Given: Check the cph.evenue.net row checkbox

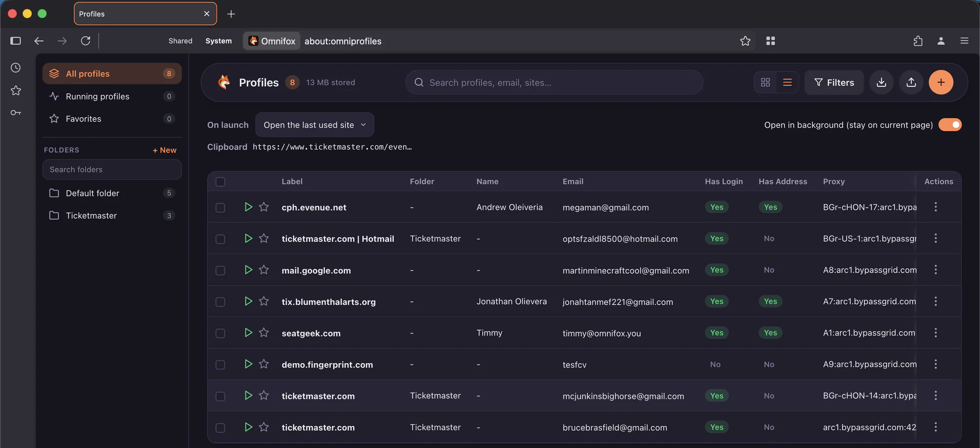Looking at the screenshot, I should coord(220,207).
